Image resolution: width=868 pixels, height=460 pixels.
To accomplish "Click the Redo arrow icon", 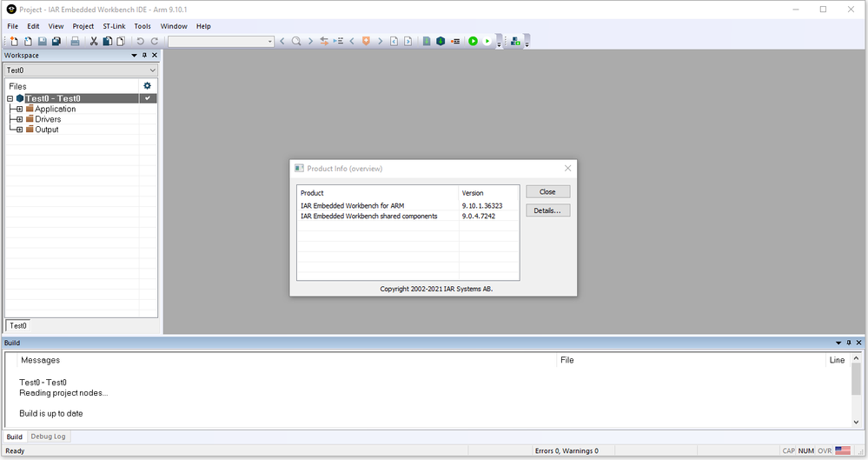I will 155,41.
